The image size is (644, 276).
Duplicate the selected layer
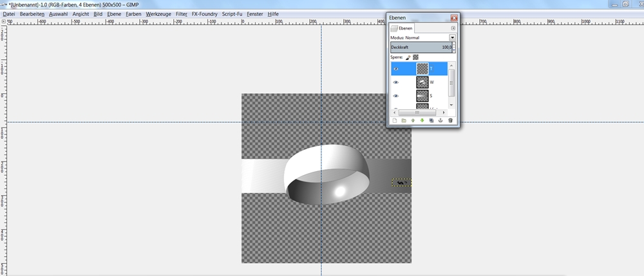point(431,120)
